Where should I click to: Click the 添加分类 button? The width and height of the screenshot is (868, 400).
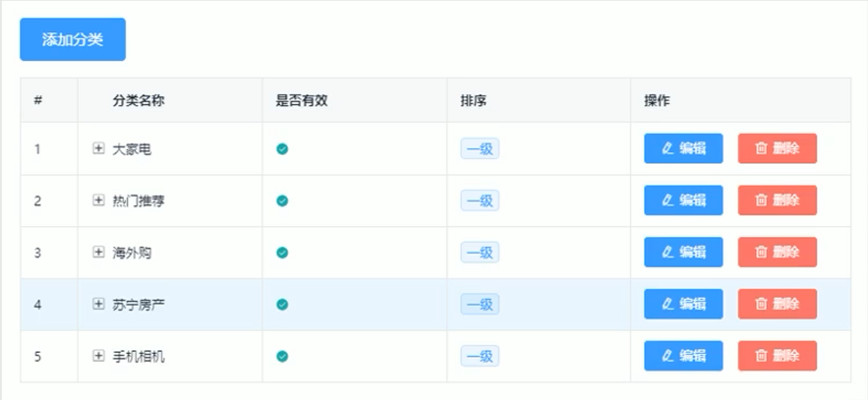coord(73,40)
